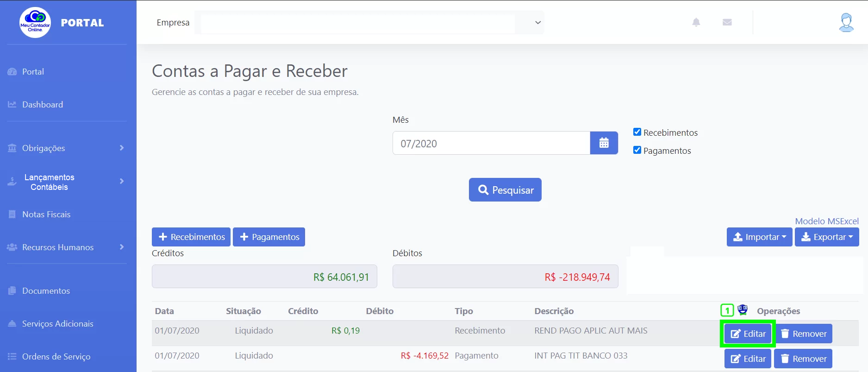The image size is (868, 372).
Task: Toggle the Recebimentos checkbox
Action: click(x=637, y=132)
